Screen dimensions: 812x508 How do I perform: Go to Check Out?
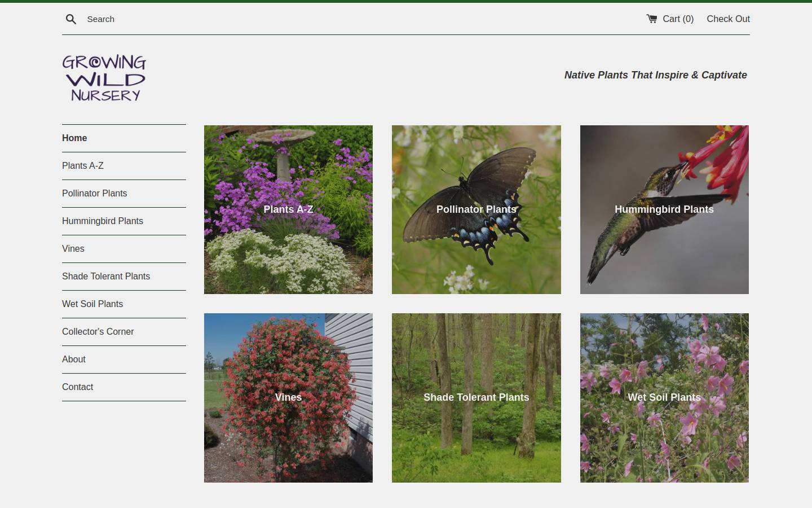click(728, 19)
